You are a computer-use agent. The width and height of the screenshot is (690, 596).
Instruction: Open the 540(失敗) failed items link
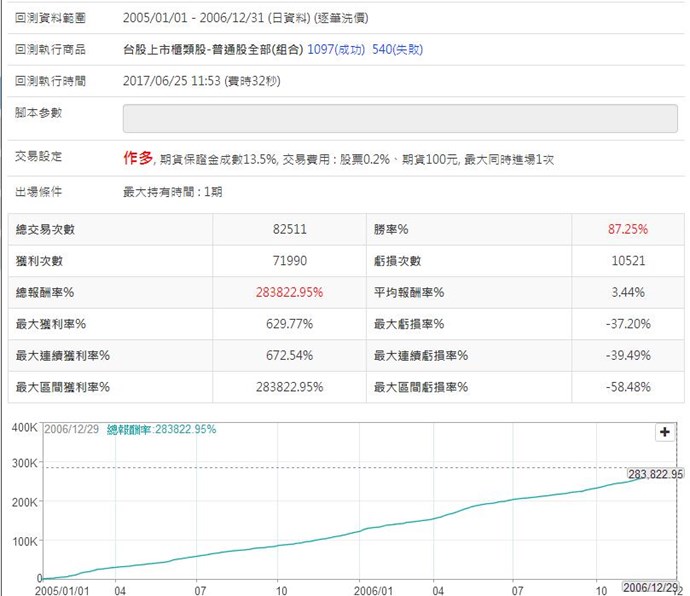(x=394, y=48)
